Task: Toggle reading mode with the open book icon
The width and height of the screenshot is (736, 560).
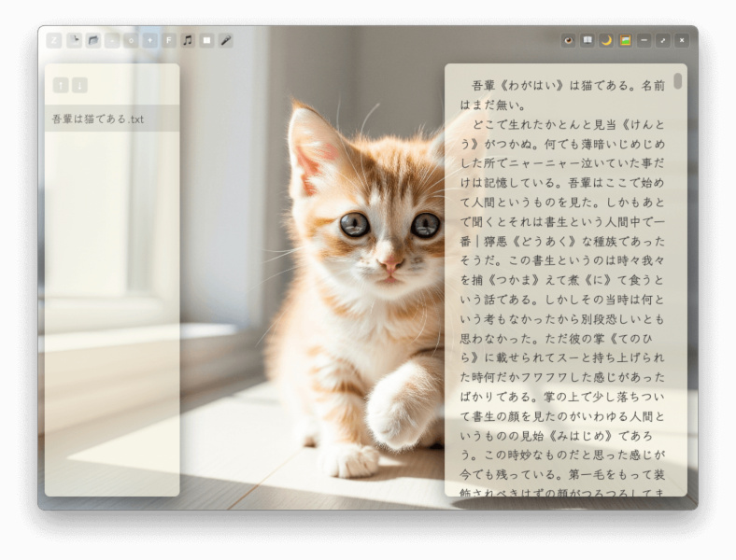Action: tap(587, 41)
